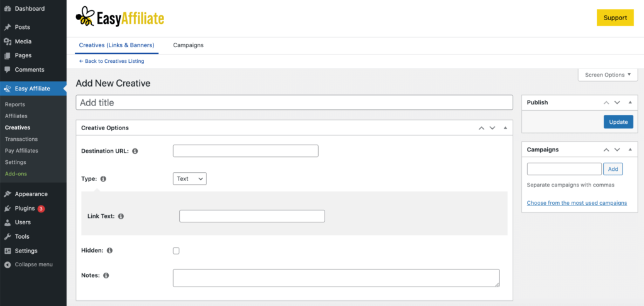Click the Easy Affiliate bee icon in sidebar

pos(8,89)
